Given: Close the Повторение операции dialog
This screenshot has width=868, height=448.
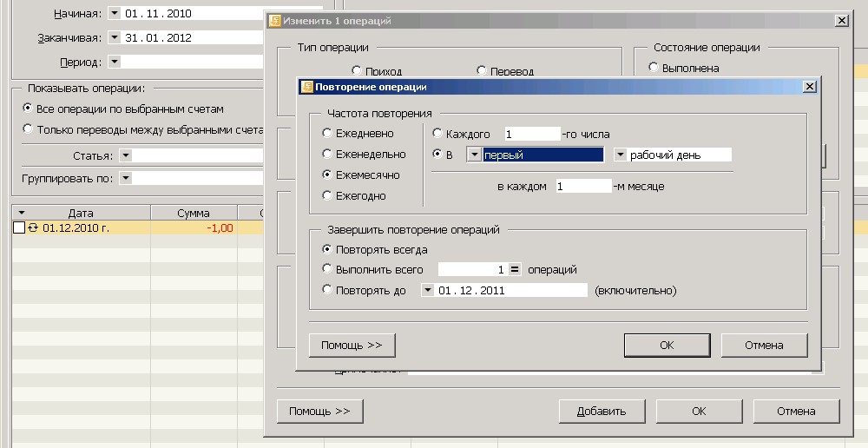Looking at the screenshot, I should 809,87.
